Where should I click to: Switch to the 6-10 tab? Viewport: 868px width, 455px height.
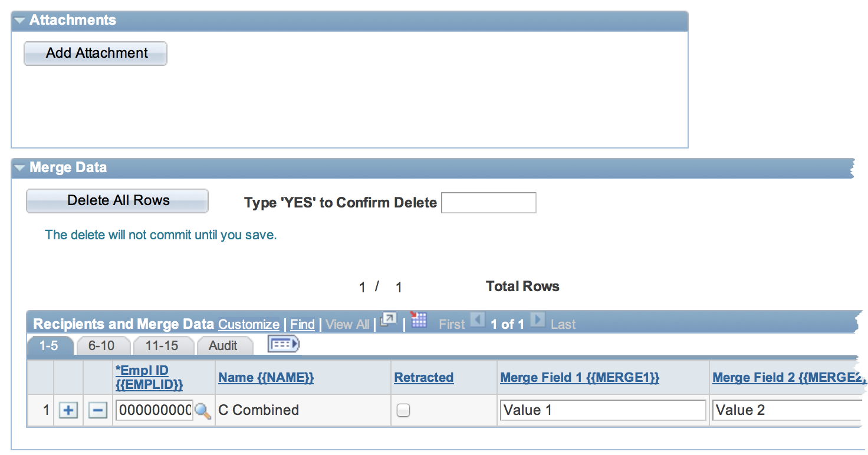tap(101, 346)
